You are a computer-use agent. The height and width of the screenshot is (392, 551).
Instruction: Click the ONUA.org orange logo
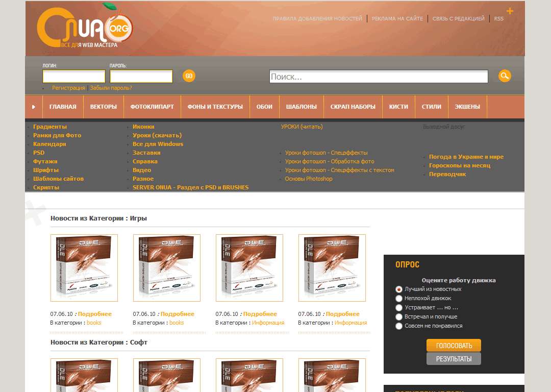85,26
